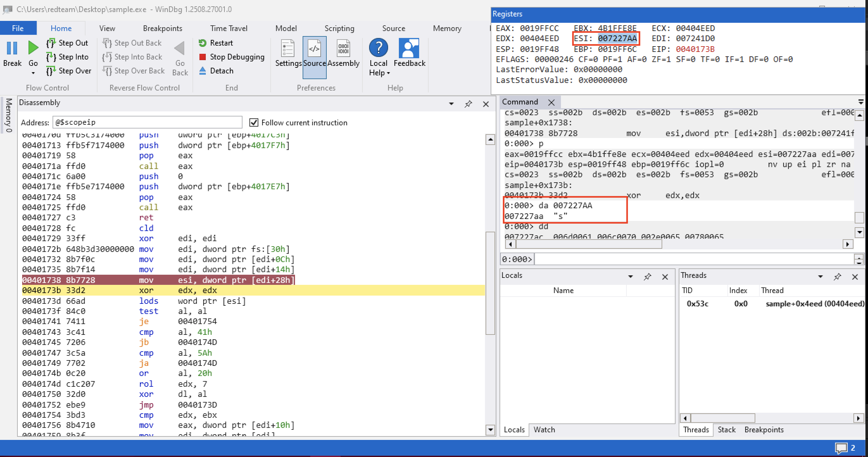Restart the debugging session
This screenshot has height=457, width=868.
(x=216, y=43)
